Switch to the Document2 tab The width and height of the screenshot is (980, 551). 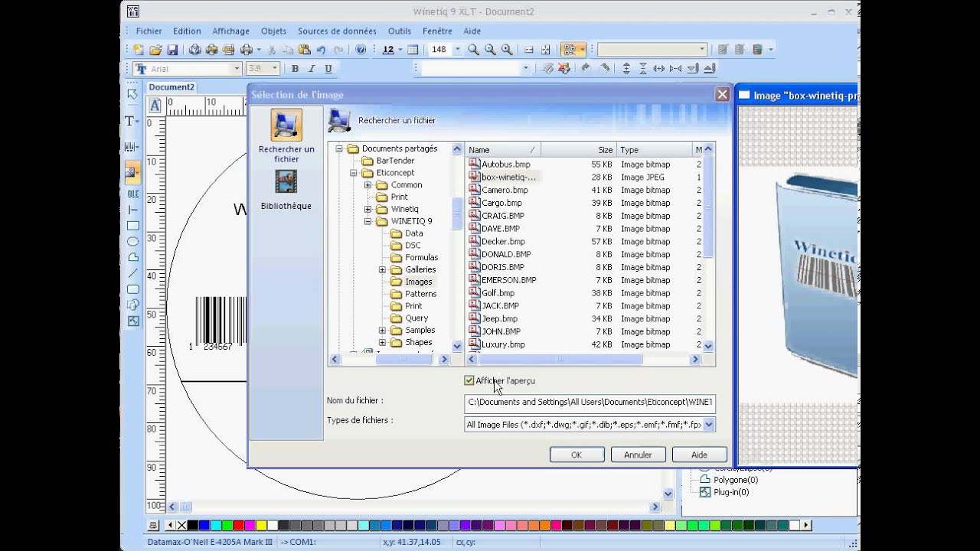[x=171, y=87]
